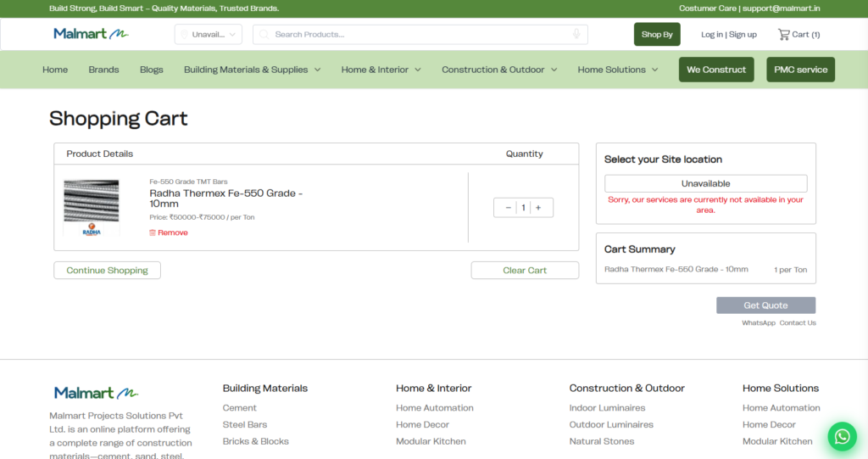This screenshot has width=868, height=459.
Task: Click the Get Quote button
Action: (765, 305)
